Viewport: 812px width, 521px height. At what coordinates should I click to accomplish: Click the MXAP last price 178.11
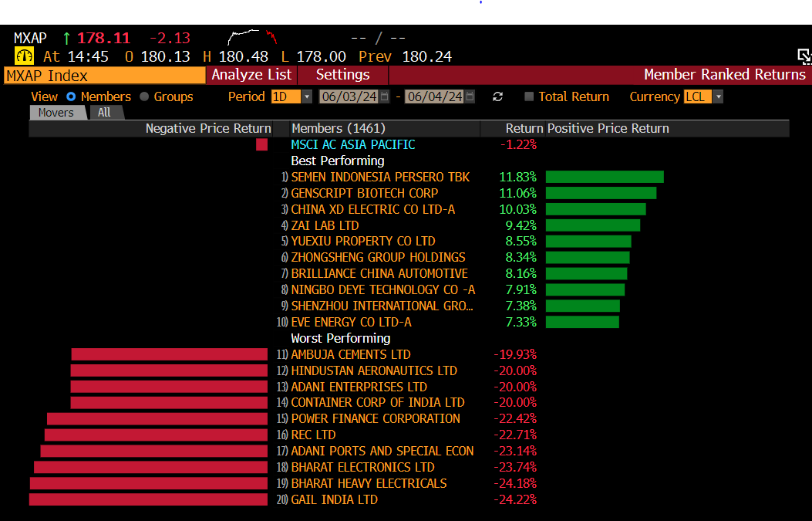point(103,38)
